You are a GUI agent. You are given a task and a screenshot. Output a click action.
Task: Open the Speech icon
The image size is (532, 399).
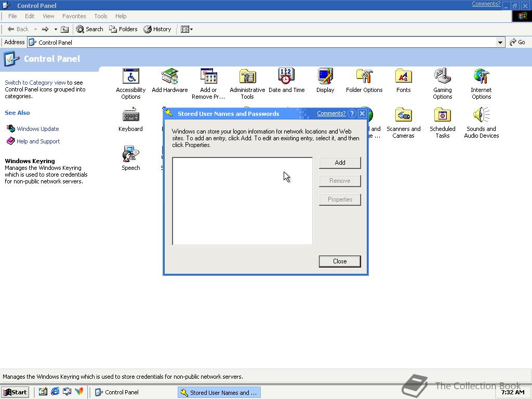tap(130, 154)
